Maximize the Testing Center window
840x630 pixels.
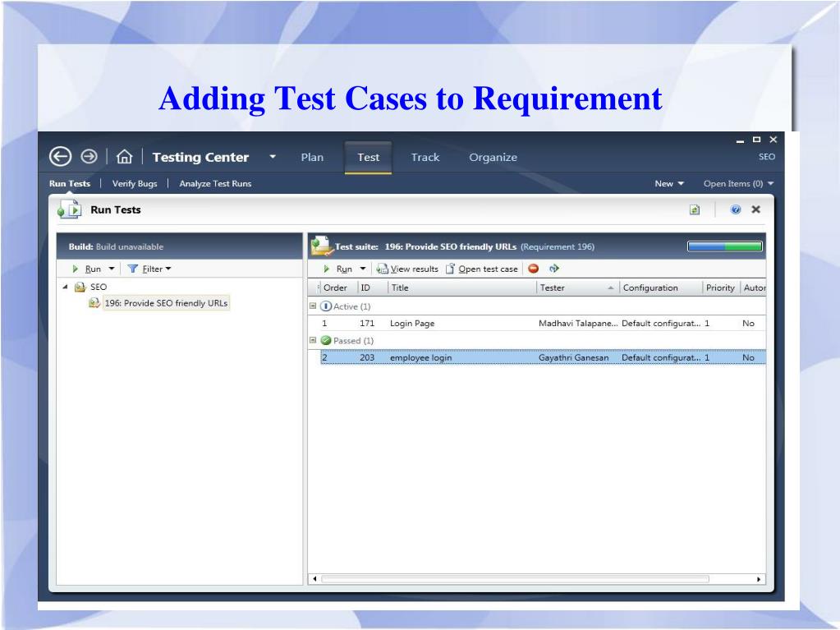coord(756,140)
